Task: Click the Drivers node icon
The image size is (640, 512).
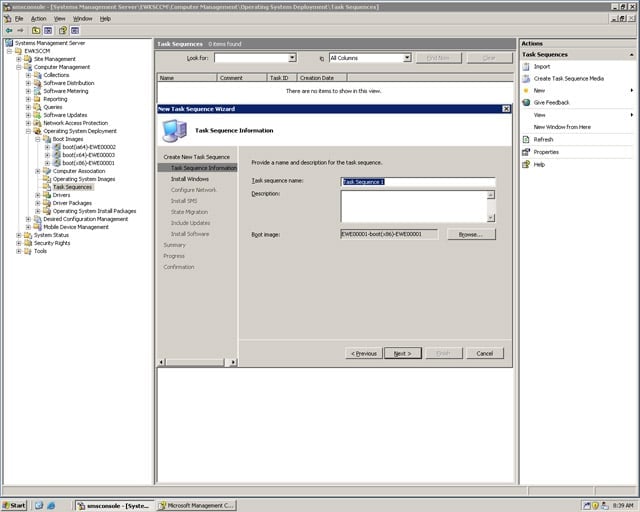Action: pos(47,195)
